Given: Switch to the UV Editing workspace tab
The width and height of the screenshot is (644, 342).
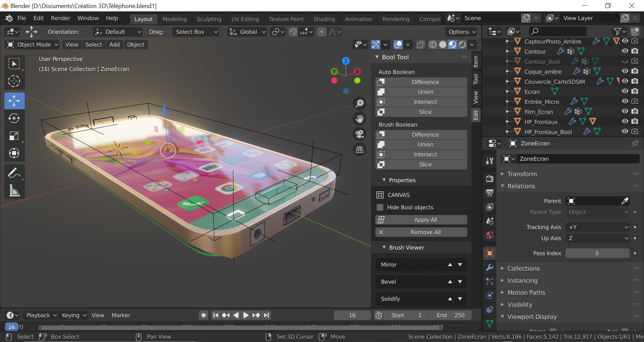Looking at the screenshot, I should (x=245, y=19).
